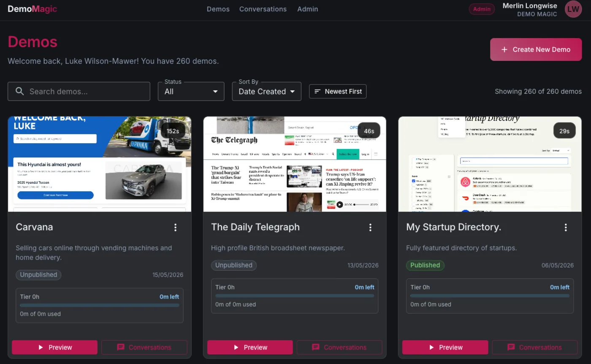Click the Merlin Longwise user name

click(530, 5)
